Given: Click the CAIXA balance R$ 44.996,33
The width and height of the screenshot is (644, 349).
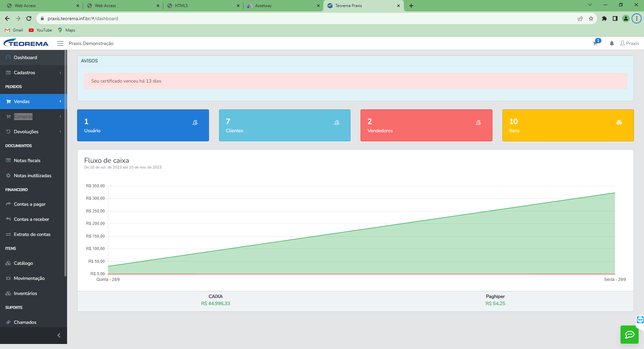Looking at the screenshot, I should coord(216,304).
